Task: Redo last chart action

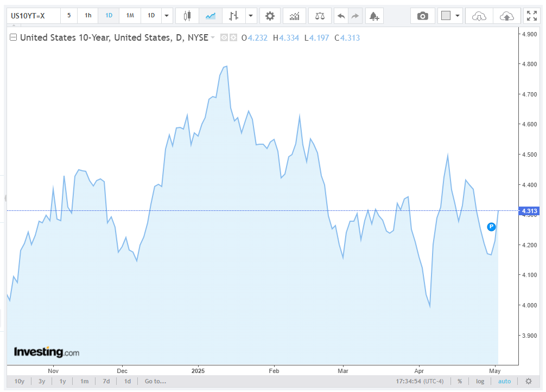Action: tap(355, 16)
